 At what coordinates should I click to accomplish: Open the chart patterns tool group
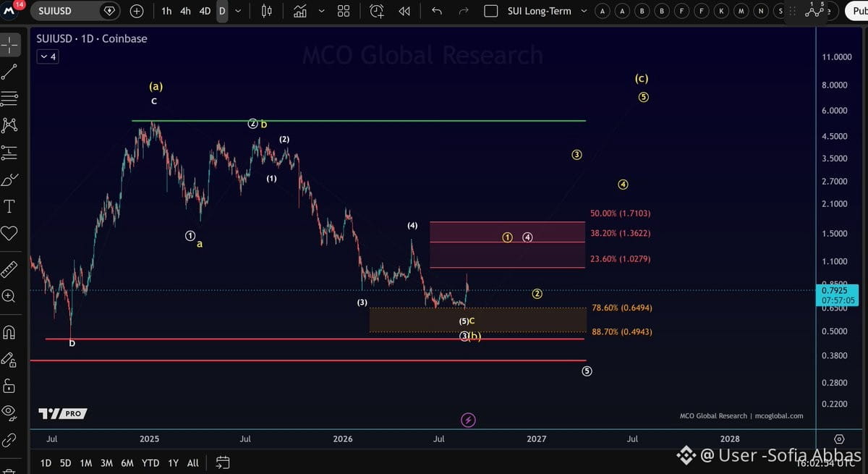point(10,124)
